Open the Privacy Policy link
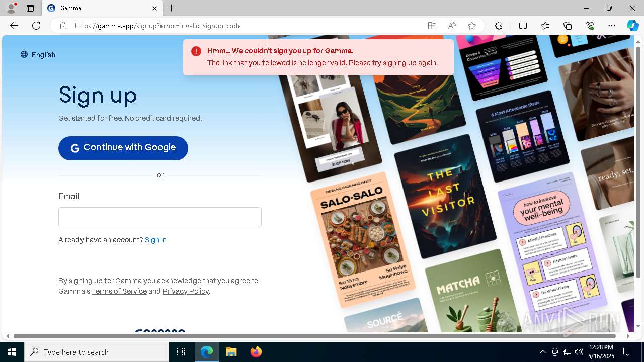 (186, 291)
